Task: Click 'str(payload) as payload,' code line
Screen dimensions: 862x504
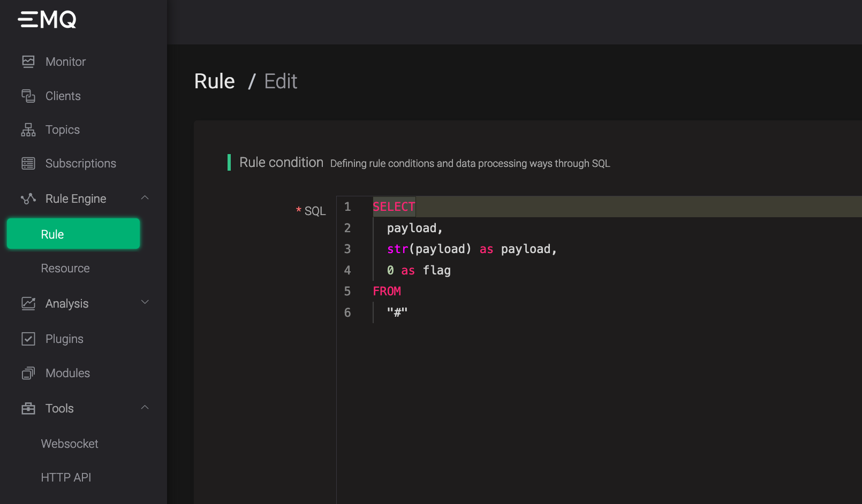Action: pyautogui.click(x=472, y=249)
